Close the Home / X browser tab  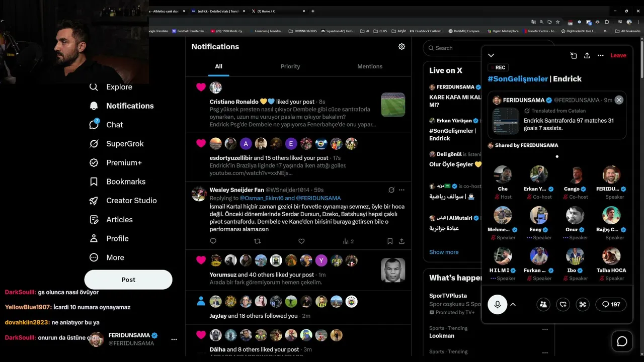click(x=304, y=11)
